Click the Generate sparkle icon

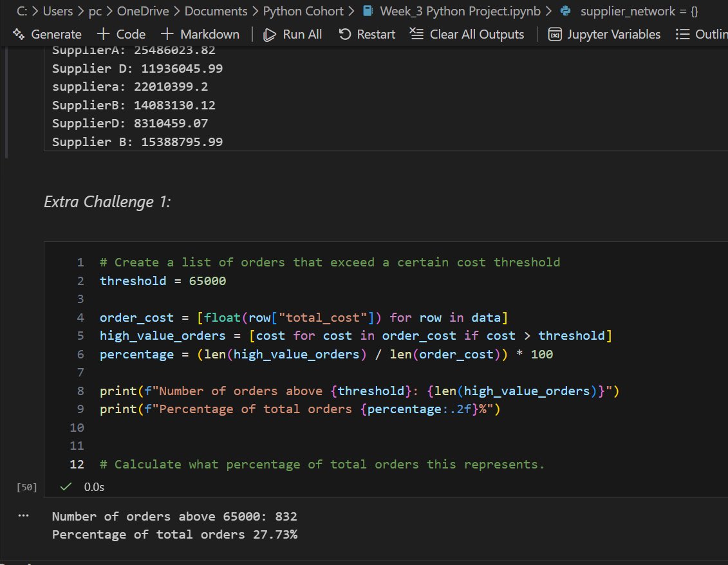coord(19,34)
